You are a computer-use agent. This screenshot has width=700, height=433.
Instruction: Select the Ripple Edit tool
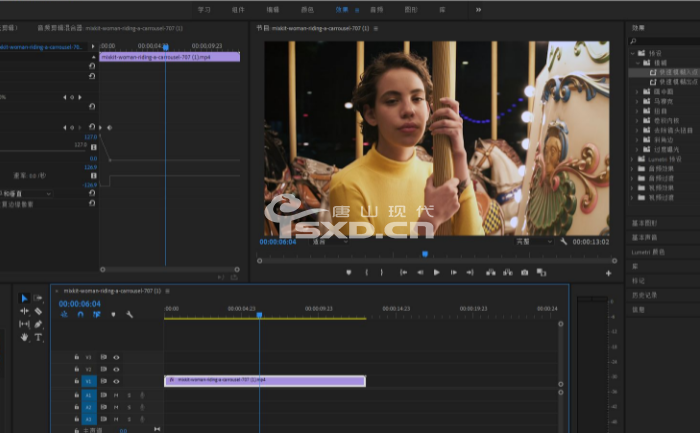click(x=24, y=311)
